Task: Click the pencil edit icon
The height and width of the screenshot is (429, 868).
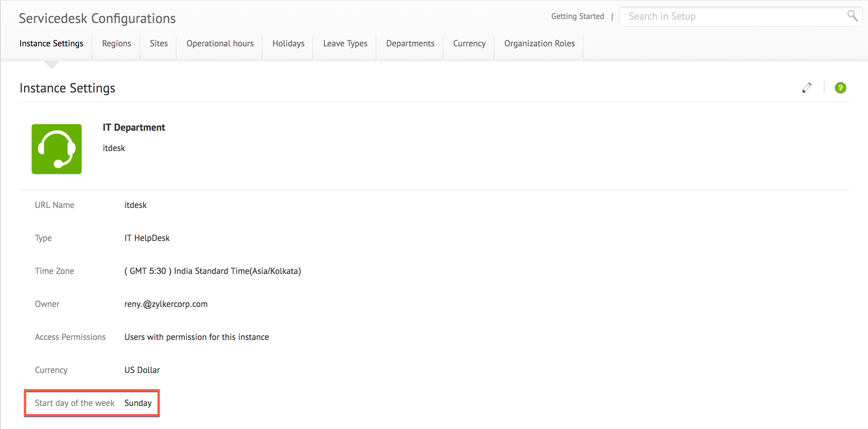Action: tap(806, 87)
